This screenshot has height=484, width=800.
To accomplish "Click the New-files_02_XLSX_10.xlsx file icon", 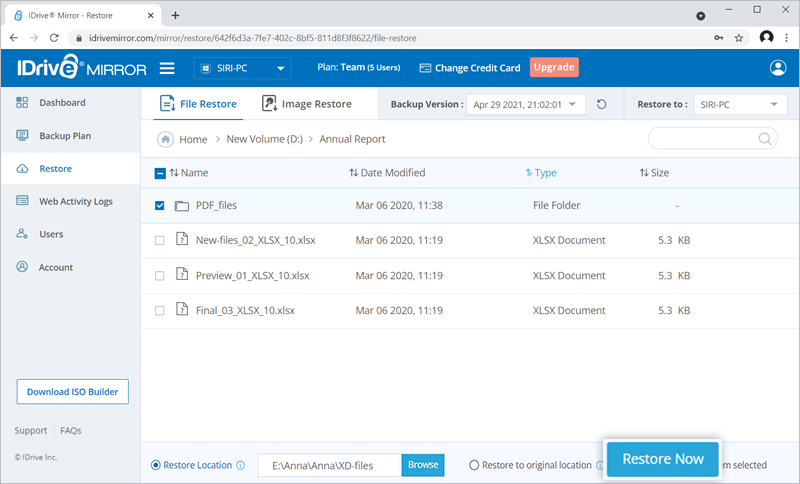I will pyautogui.click(x=182, y=239).
